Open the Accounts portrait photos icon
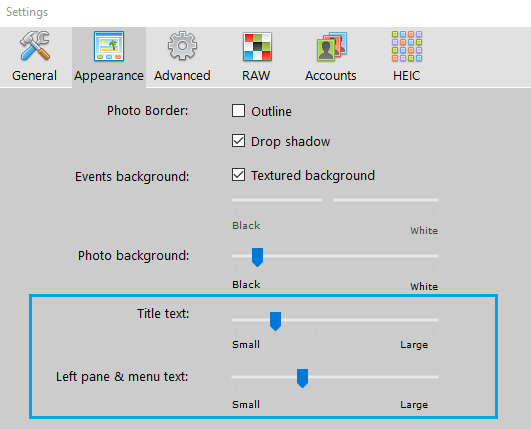The image size is (531, 429). (x=332, y=46)
